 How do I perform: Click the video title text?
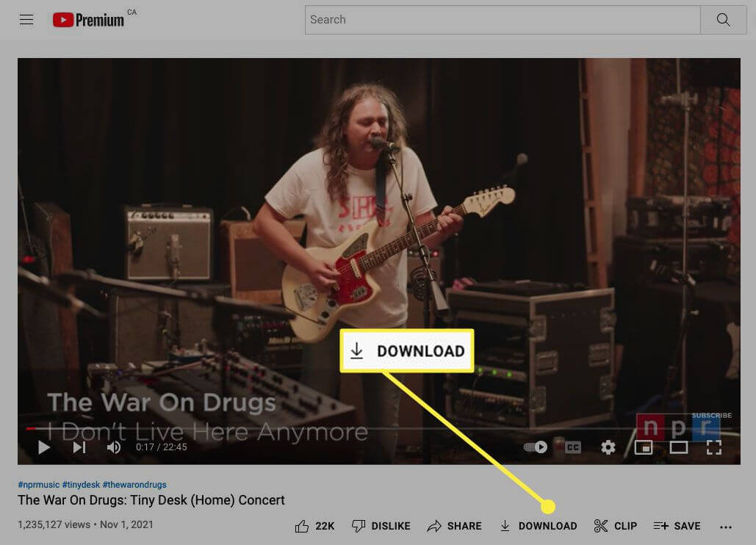click(x=151, y=500)
